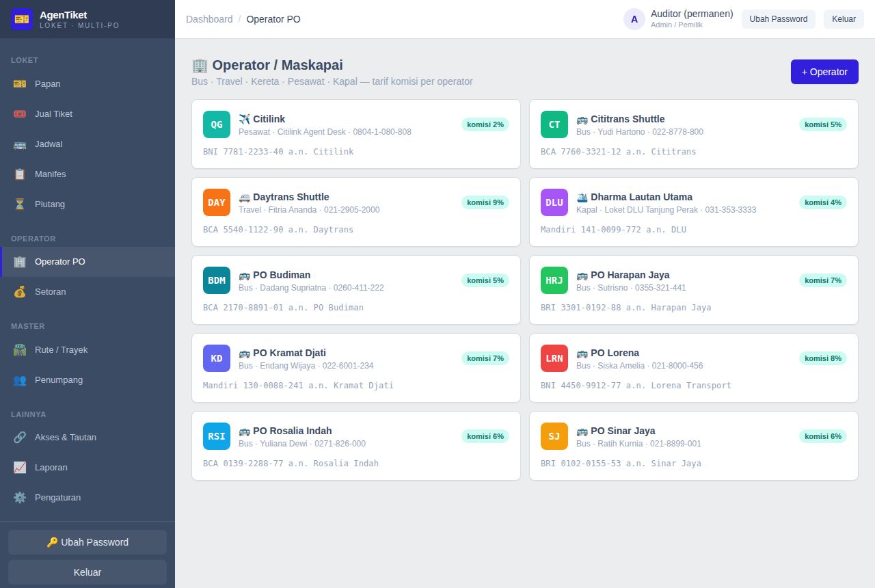Open Papan via its ticket icon
The height and width of the screenshot is (588, 875).
coord(20,83)
